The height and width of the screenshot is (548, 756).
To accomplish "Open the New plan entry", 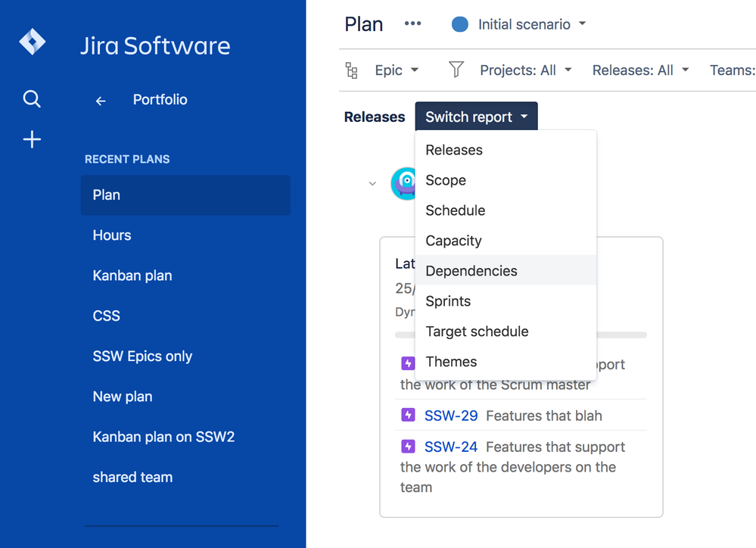I will click(x=185, y=397).
